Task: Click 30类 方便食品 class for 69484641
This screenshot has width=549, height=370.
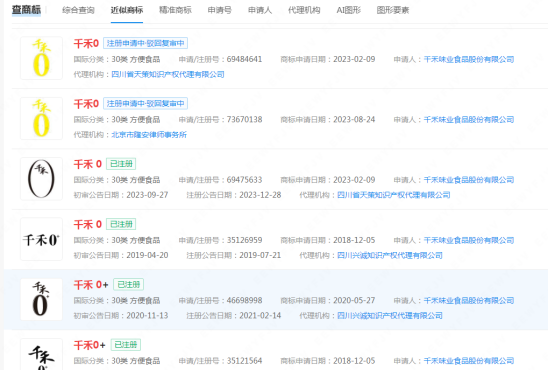Action: (x=136, y=60)
